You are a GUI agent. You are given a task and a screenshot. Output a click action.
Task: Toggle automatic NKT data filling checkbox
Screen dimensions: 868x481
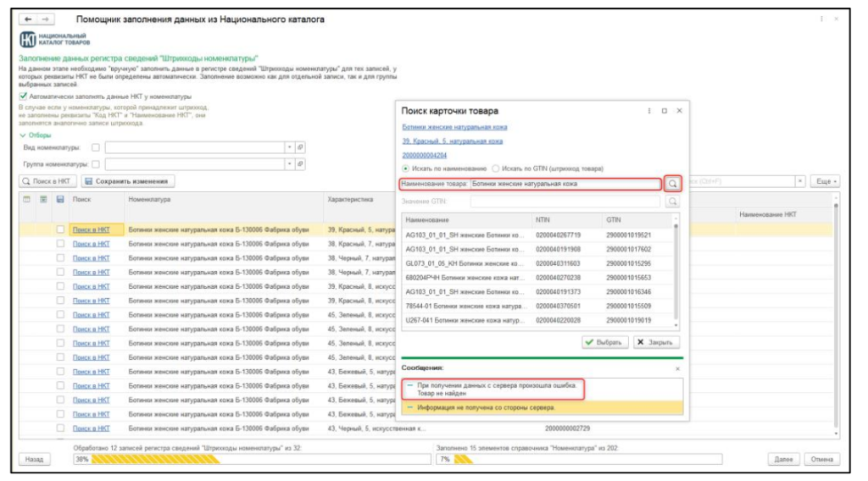[x=24, y=97]
